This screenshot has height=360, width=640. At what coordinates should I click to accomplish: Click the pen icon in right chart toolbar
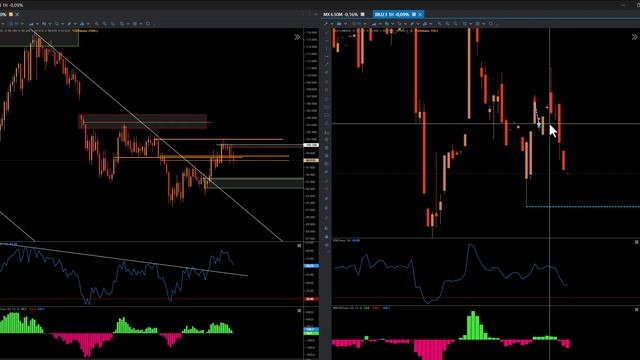pos(412,24)
